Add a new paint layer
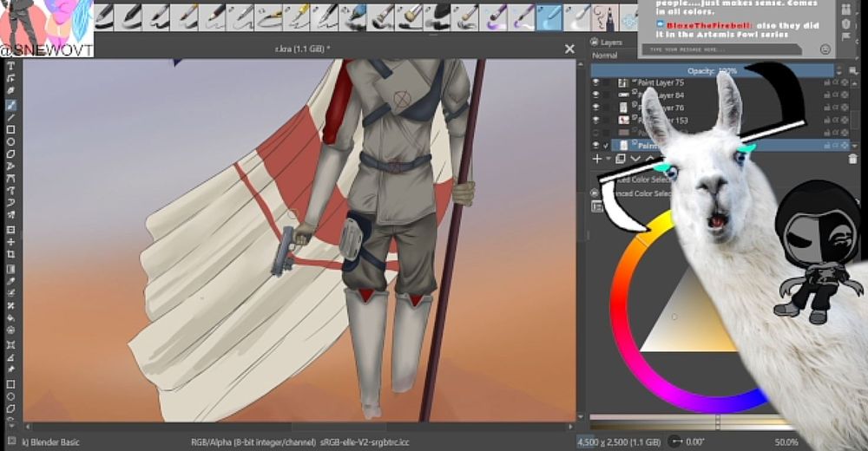Viewport: 868px width, 451px height. point(597,159)
